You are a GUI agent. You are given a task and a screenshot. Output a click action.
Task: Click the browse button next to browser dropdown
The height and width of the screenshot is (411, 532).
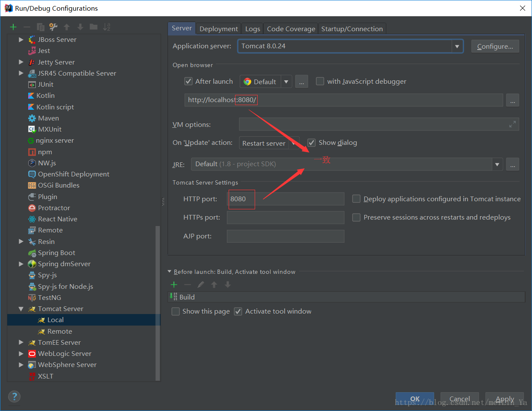click(301, 82)
